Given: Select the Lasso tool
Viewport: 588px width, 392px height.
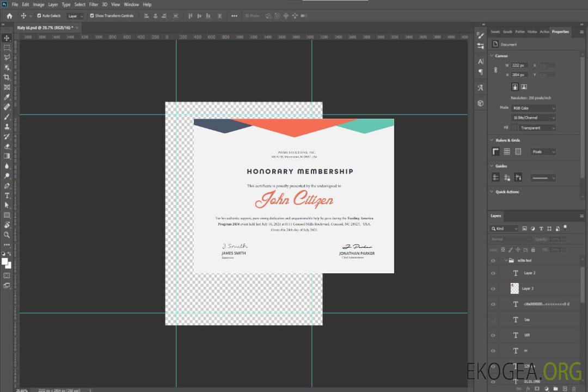Looking at the screenshot, I should (x=7, y=57).
